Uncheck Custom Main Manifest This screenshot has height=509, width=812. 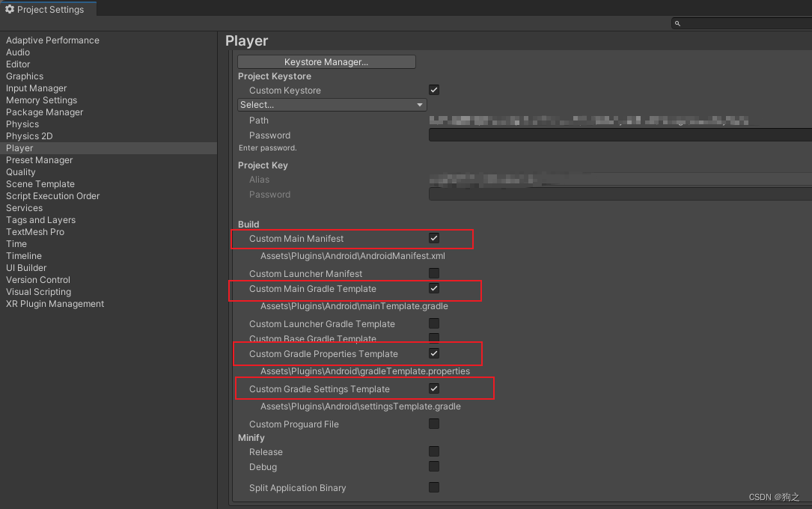(x=434, y=237)
